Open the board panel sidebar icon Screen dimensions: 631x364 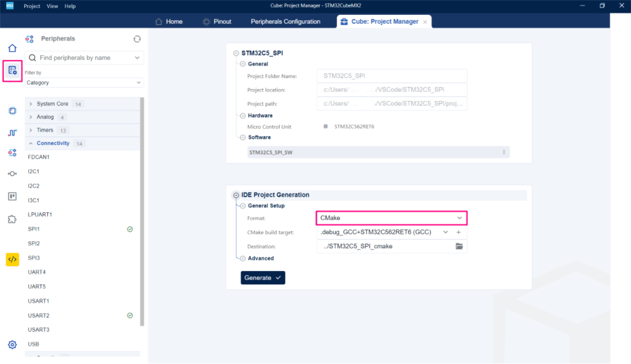[x=13, y=196]
